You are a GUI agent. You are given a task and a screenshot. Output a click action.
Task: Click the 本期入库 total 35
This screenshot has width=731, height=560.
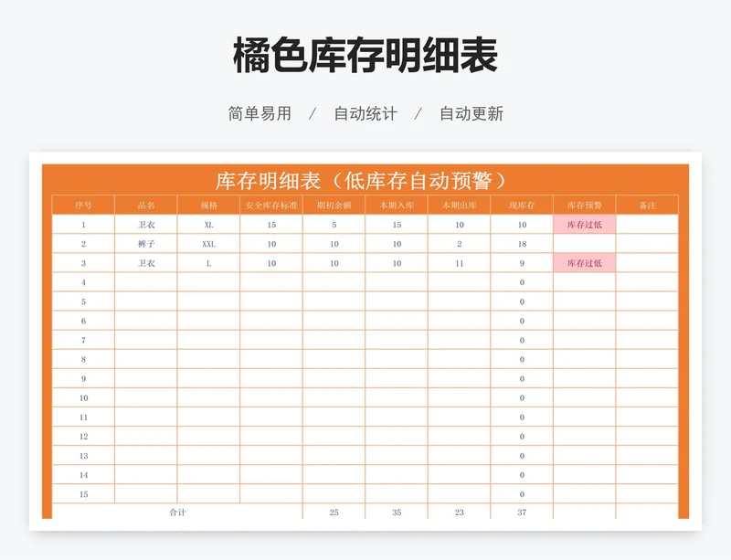coord(397,512)
